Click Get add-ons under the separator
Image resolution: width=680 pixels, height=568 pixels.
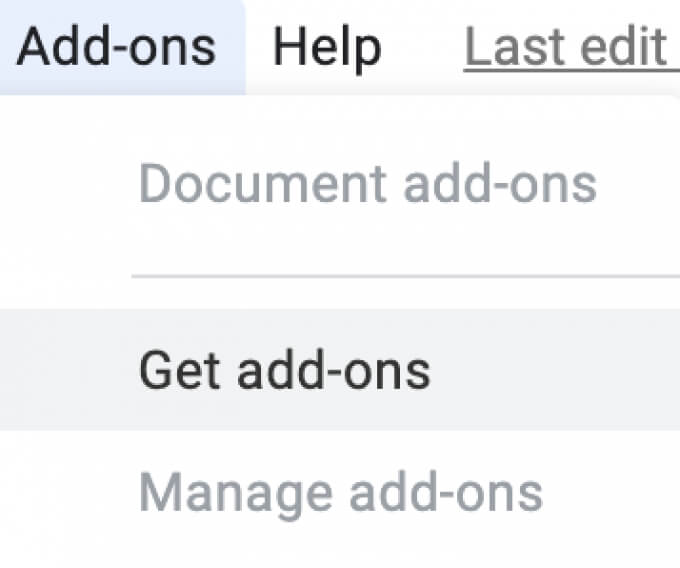point(340,370)
